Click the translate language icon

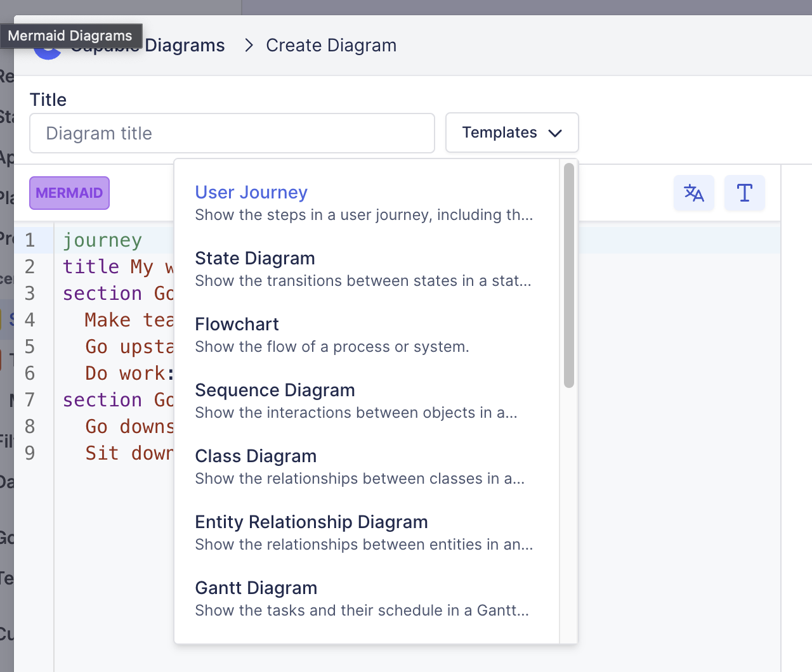click(x=693, y=193)
